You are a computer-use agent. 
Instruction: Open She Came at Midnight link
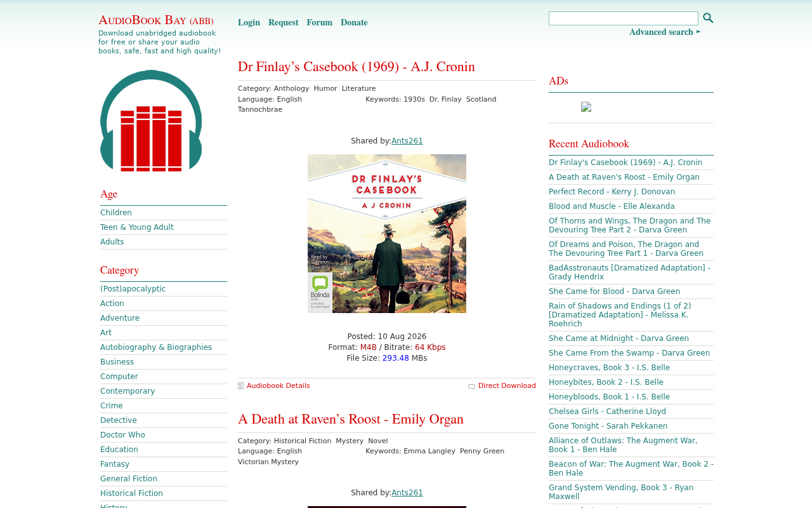click(619, 338)
